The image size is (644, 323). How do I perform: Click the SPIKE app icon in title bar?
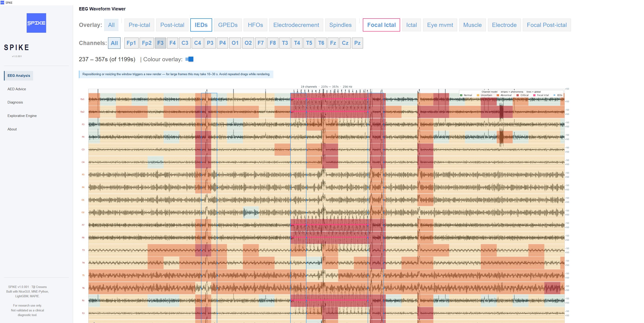(2, 3)
